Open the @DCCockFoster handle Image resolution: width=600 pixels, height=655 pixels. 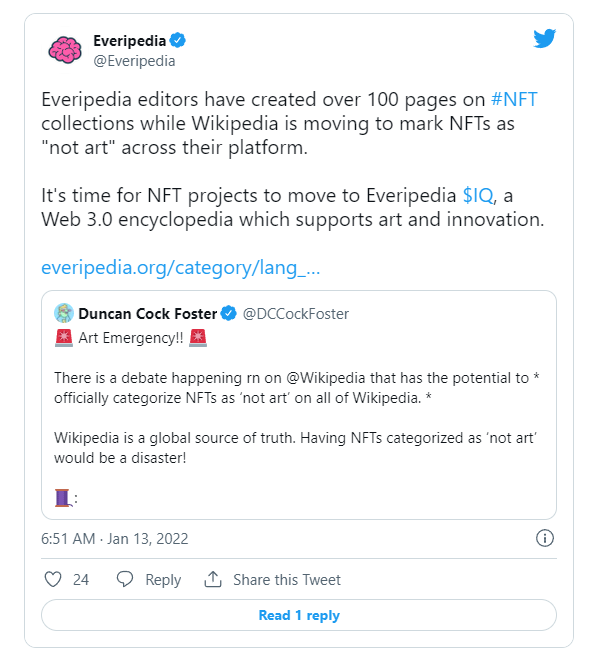pyautogui.click(x=296, y=314)
